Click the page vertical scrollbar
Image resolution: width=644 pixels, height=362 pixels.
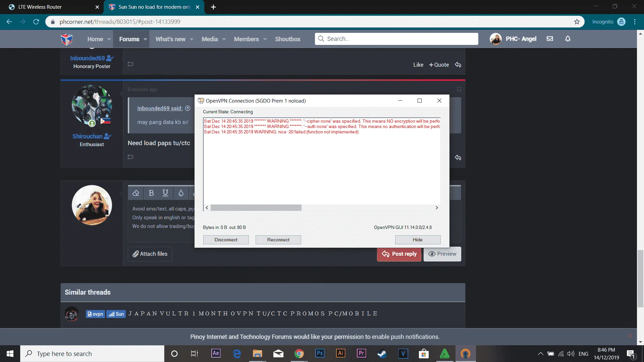click(x=640, y=278)
